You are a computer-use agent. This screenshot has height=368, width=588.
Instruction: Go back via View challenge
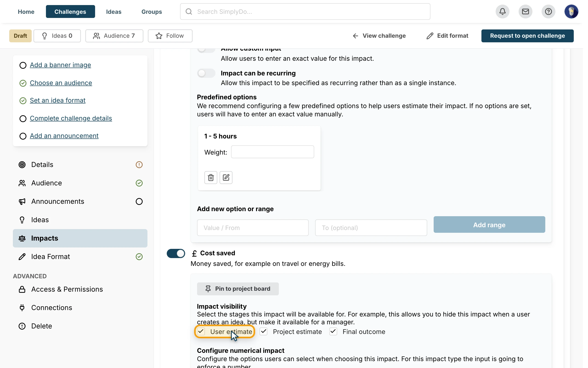[x=379, y=36]
